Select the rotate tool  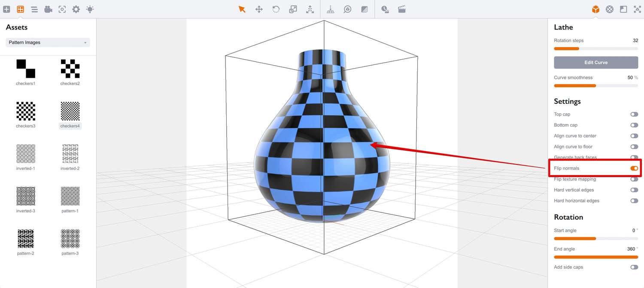tap(276, 9)
